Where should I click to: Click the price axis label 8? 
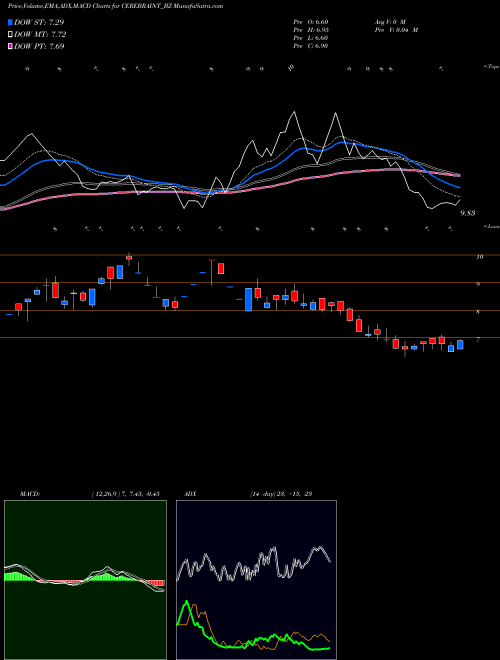coord(478,312)
